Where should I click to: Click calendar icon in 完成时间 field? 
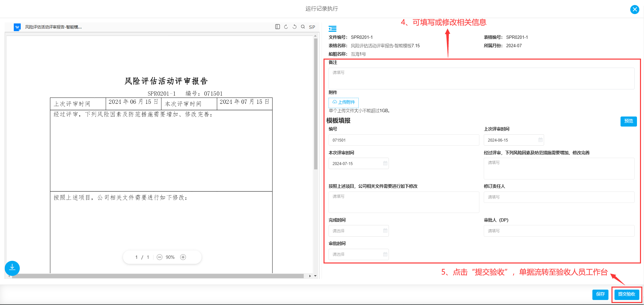point(385,231)
